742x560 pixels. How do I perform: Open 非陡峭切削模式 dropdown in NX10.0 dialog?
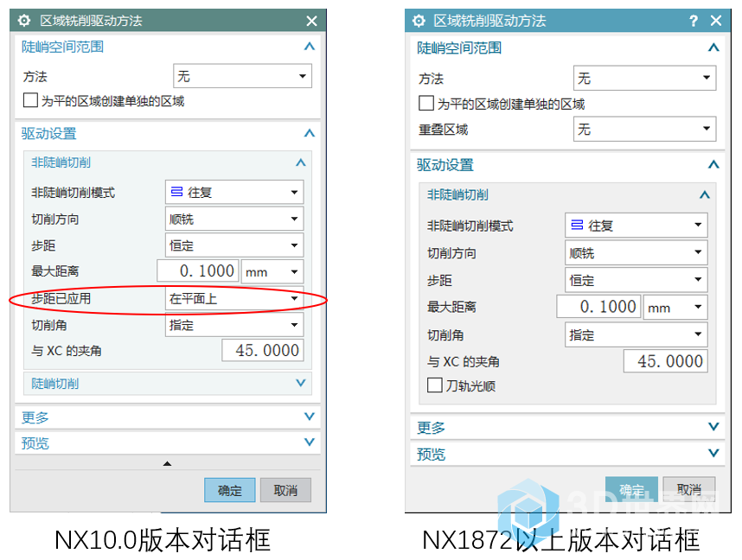(234, 192)
